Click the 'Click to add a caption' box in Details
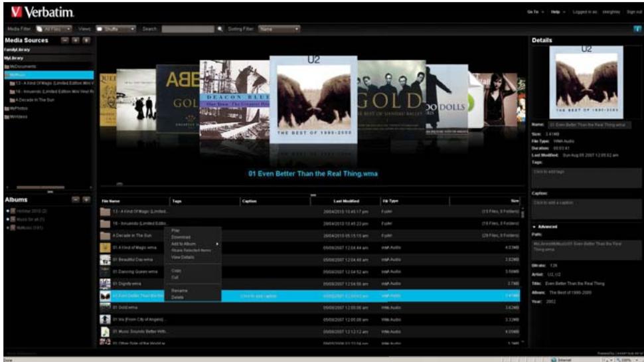Image resolution: width=644 pixels, height=362 pixels. pos(586,209)
